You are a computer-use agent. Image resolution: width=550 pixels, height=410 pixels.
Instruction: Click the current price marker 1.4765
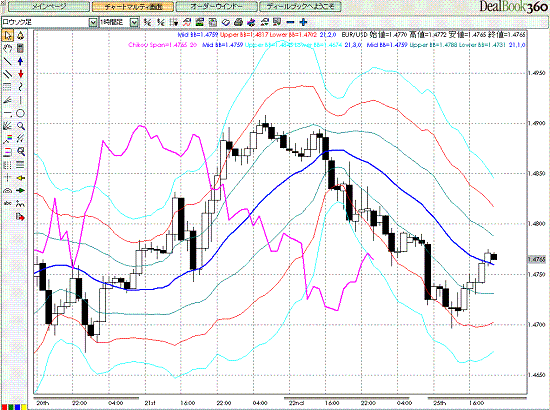[x=537, y=259]
